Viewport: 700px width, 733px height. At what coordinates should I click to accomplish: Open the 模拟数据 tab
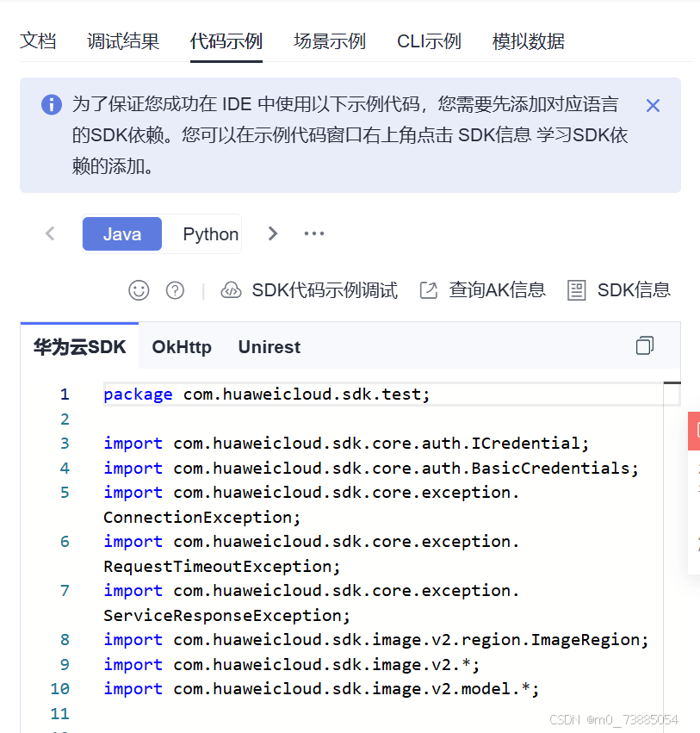point(529,41)
